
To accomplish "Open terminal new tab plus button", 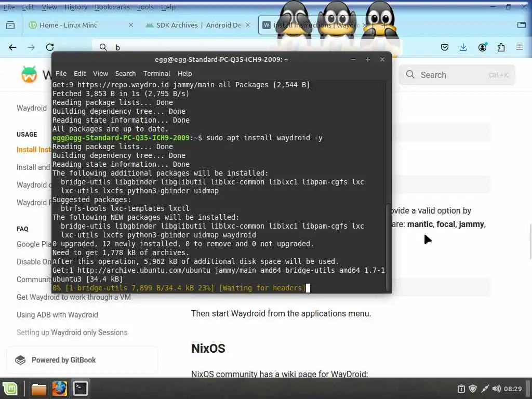I will pos(368,59).
